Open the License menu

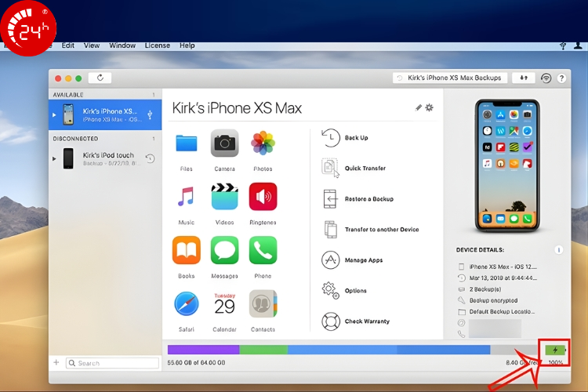[158, 45]
